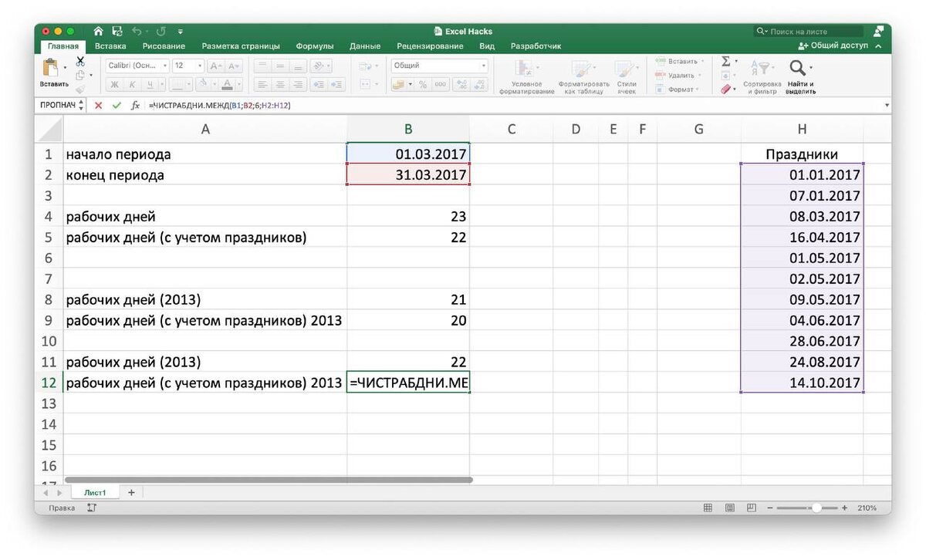926x560 pixels.
Task: Click the Find and Select magnifier
Action: tap(798, 69)
